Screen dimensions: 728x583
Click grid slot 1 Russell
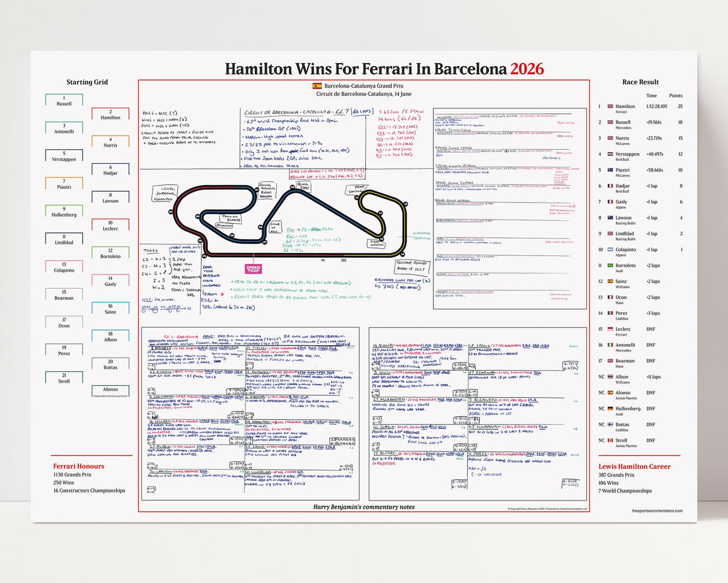64,101
